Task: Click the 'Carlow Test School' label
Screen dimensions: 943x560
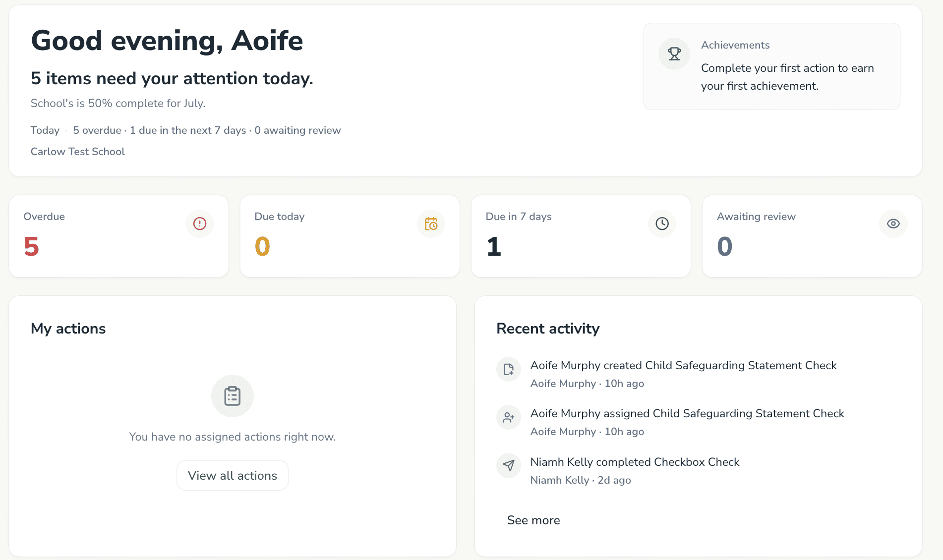Action: [78, 152]
